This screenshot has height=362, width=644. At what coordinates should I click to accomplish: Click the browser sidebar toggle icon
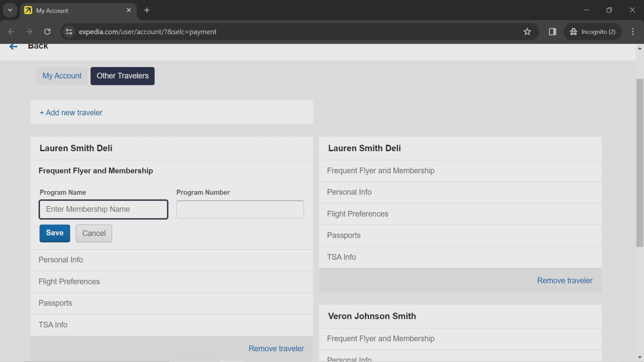[x=552, y=31]
